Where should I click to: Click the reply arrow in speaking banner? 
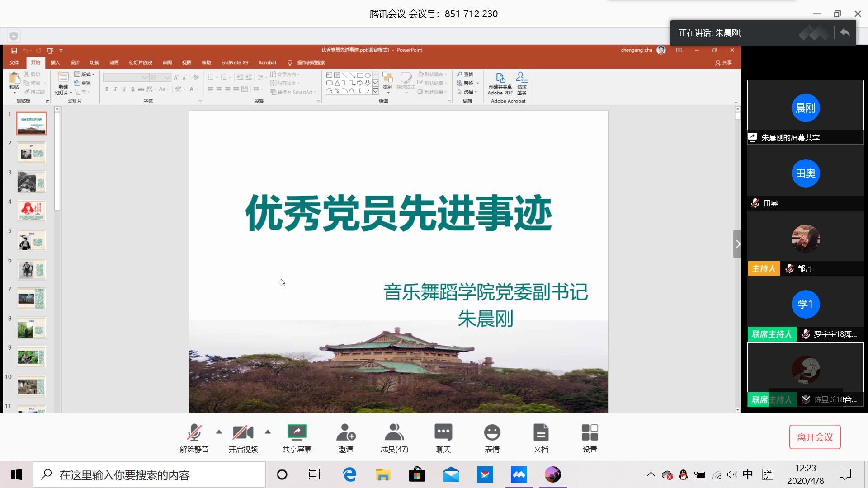pyautogui.click(x=844, y=33)
